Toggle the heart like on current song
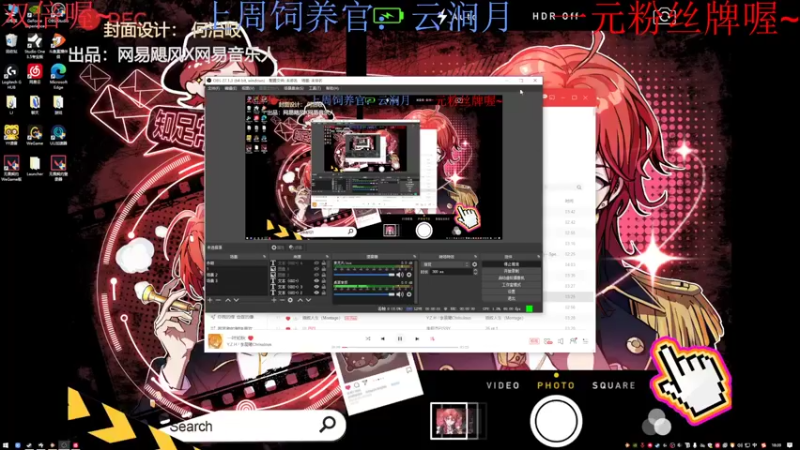This screenshot has width=800, height=450. (x=251, y=338)
